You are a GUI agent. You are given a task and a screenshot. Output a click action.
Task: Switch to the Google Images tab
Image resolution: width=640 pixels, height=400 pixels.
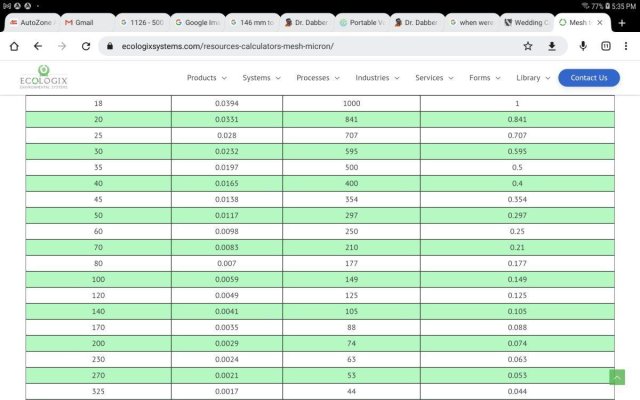197,22
